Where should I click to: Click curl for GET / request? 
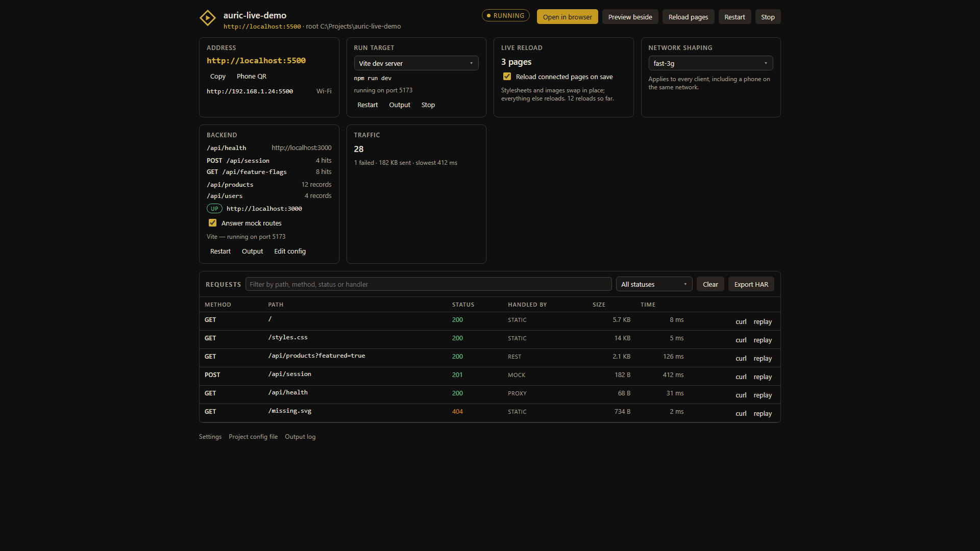(741, 321)
